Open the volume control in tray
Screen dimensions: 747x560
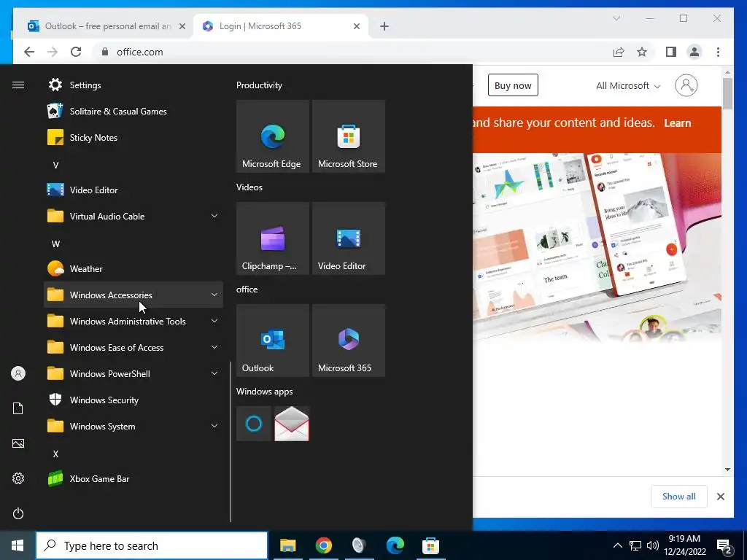[x=653, y=545]
